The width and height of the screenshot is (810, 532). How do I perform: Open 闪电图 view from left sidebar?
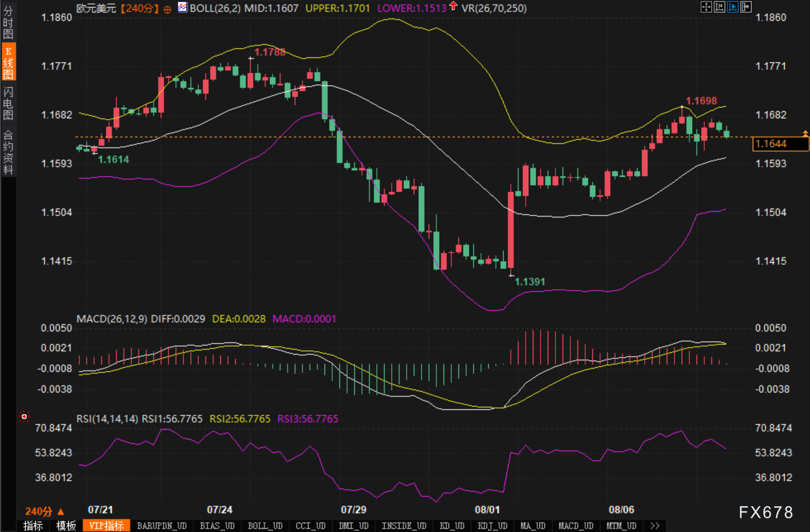(x=8, y=103)
